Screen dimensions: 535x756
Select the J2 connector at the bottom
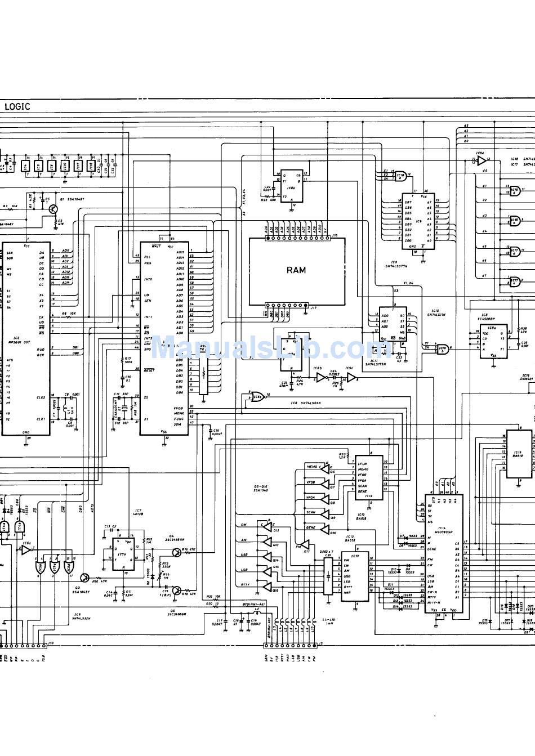[293, 644]
